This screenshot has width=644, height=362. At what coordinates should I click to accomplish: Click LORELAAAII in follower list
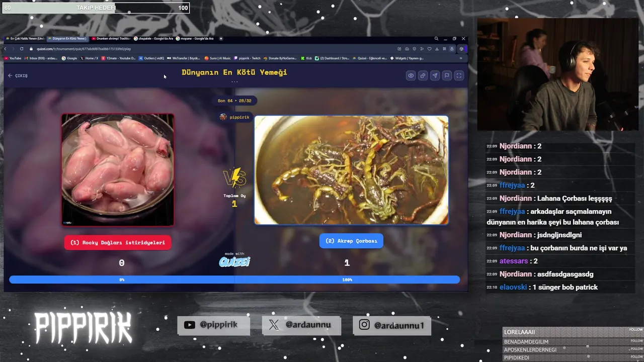[x=519, y=332]
